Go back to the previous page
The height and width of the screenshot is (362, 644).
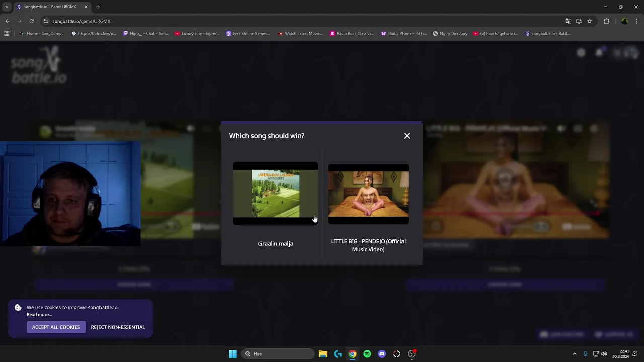pyautogui.click(x=7, y=21)
